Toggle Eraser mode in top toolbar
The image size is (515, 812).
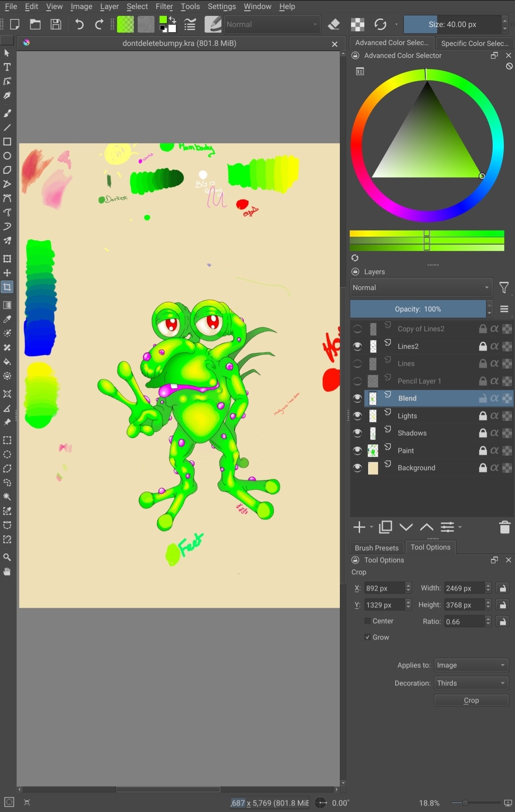coord(334,24)
